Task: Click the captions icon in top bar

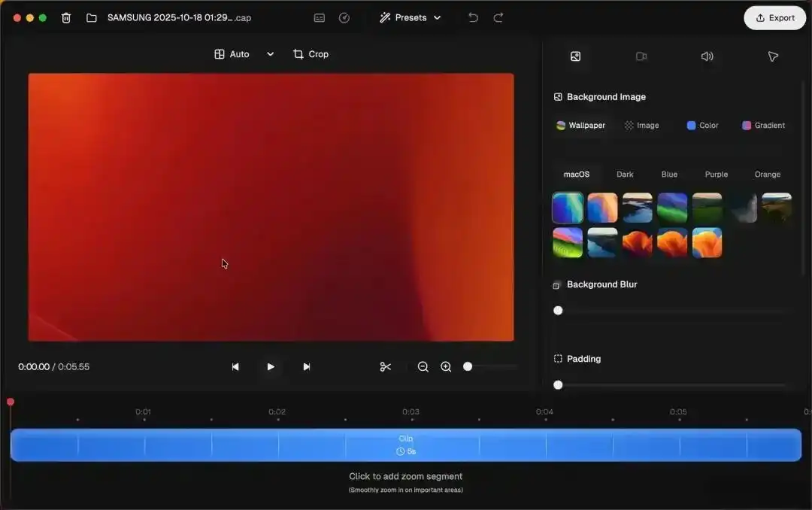Action: click(x=320, y=17)
